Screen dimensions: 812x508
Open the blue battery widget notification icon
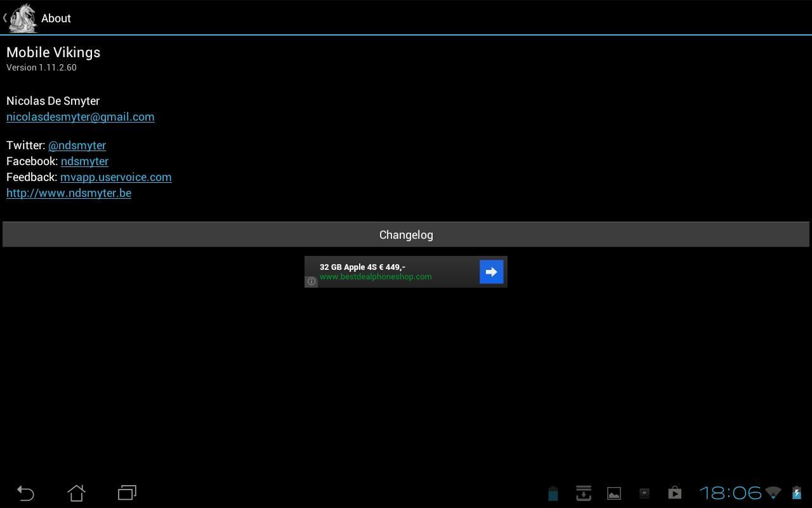553,493
